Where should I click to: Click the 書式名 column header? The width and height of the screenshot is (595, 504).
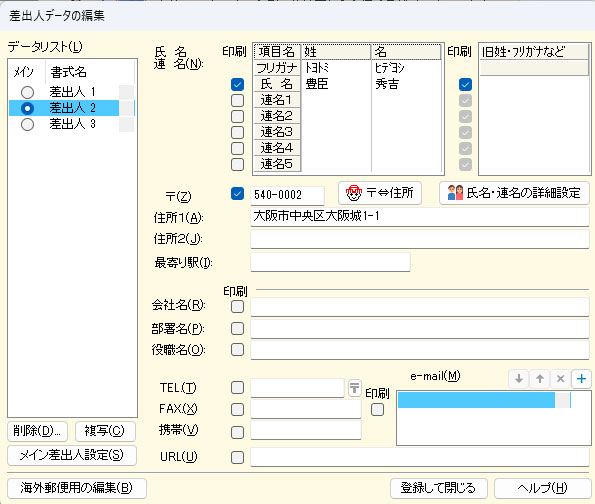90,72
